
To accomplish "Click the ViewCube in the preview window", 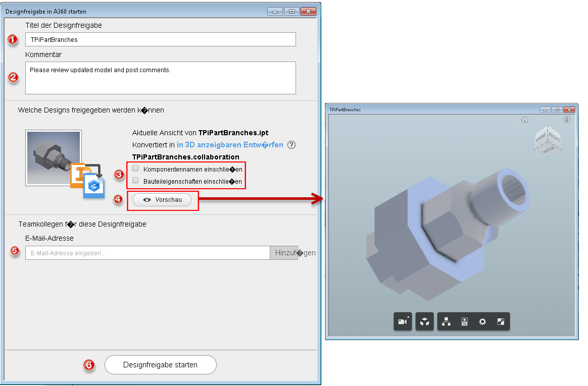I will [548, 140].
